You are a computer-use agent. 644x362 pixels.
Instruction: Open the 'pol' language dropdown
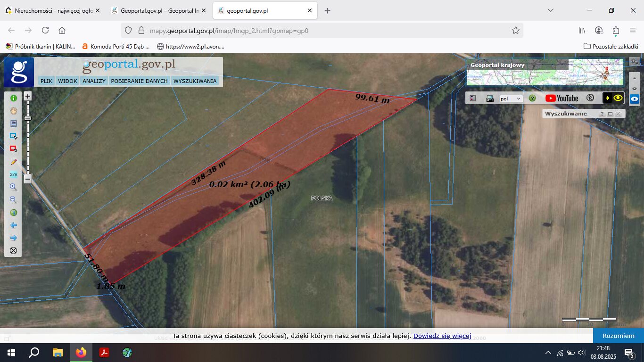point(512,99)
